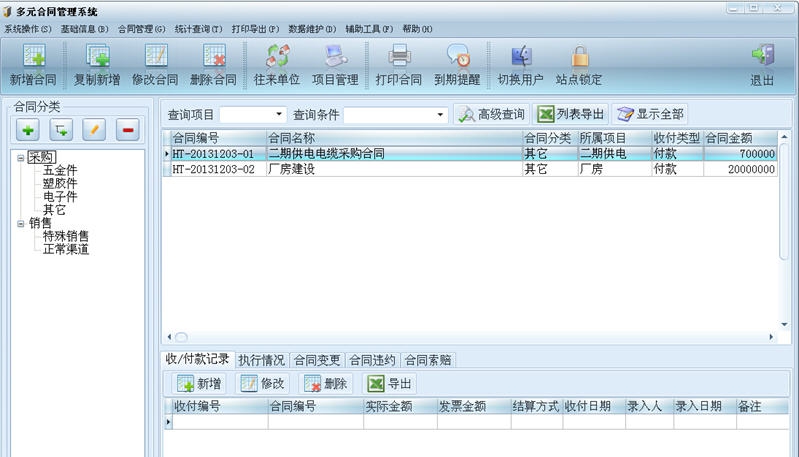This screenshot has height=457, width=799.
Task: Click 导出 in the payment records toolbar
Action: pyautogui.click(x=389, y=384)
